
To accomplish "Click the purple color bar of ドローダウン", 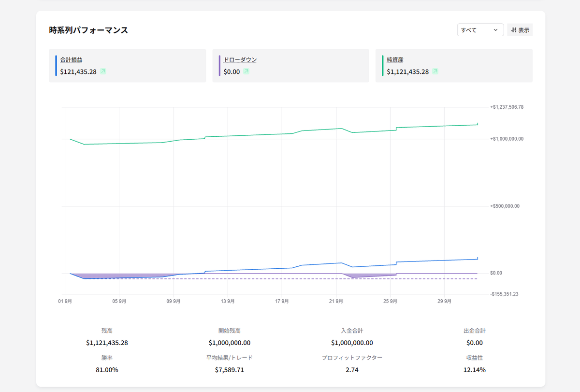I will tap(219, 66).
